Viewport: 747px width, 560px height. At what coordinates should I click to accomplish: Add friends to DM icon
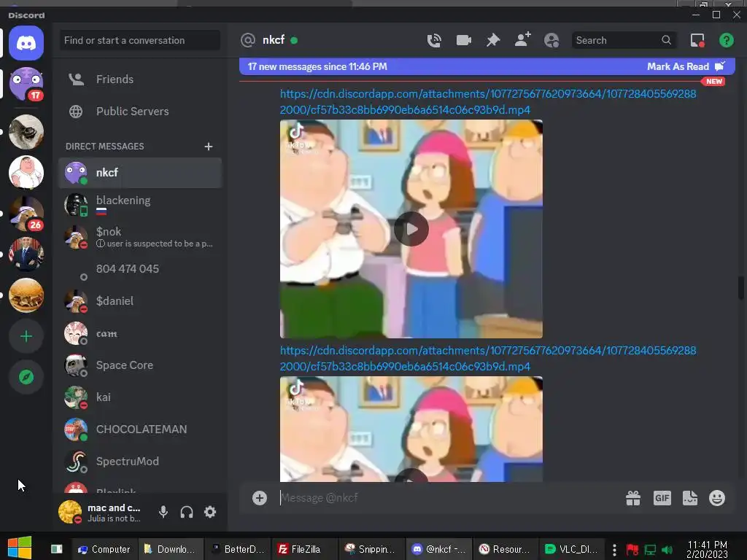click(x=522, y=40)
